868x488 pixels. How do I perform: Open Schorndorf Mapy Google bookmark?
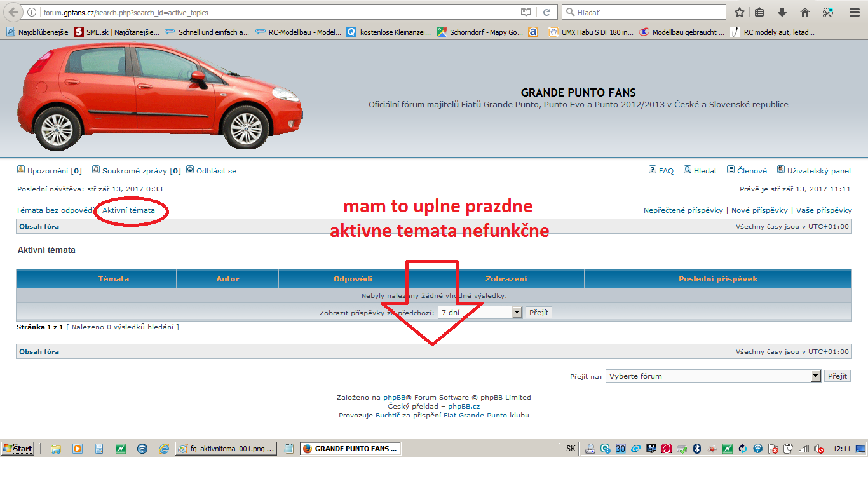[480, 32]
